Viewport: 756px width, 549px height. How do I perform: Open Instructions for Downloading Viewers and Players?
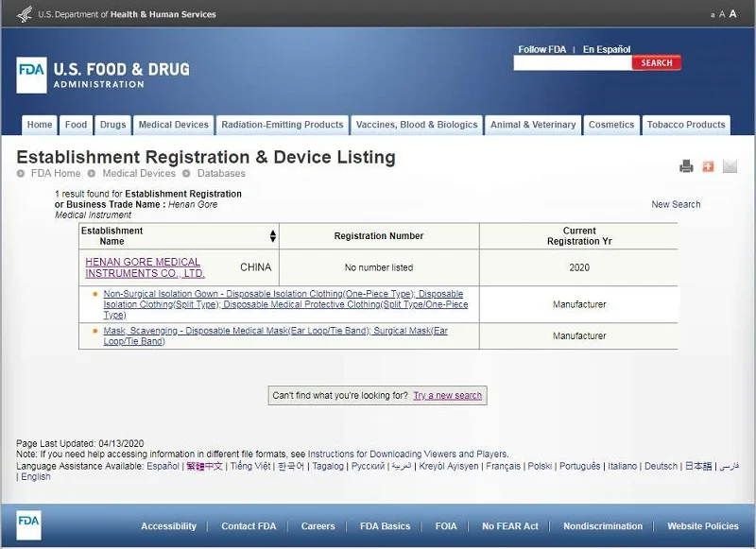408,455
